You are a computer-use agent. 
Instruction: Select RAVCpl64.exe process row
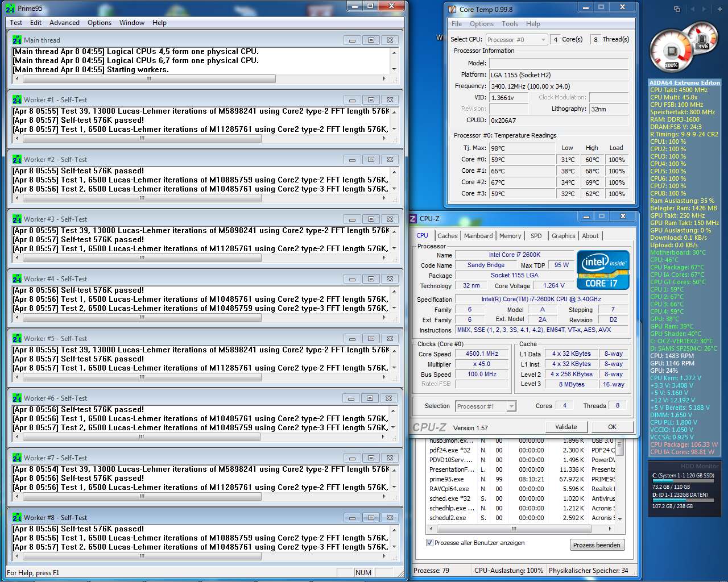[x=522, y=489]
